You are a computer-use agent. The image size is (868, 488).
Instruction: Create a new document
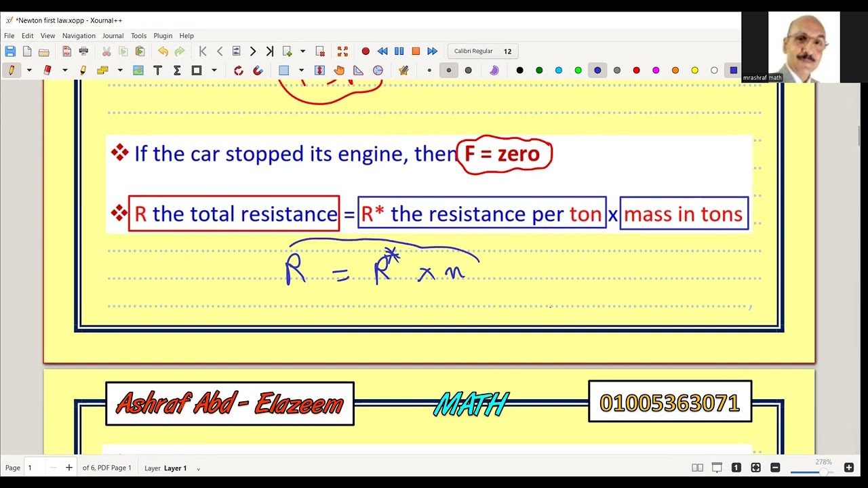27,52
